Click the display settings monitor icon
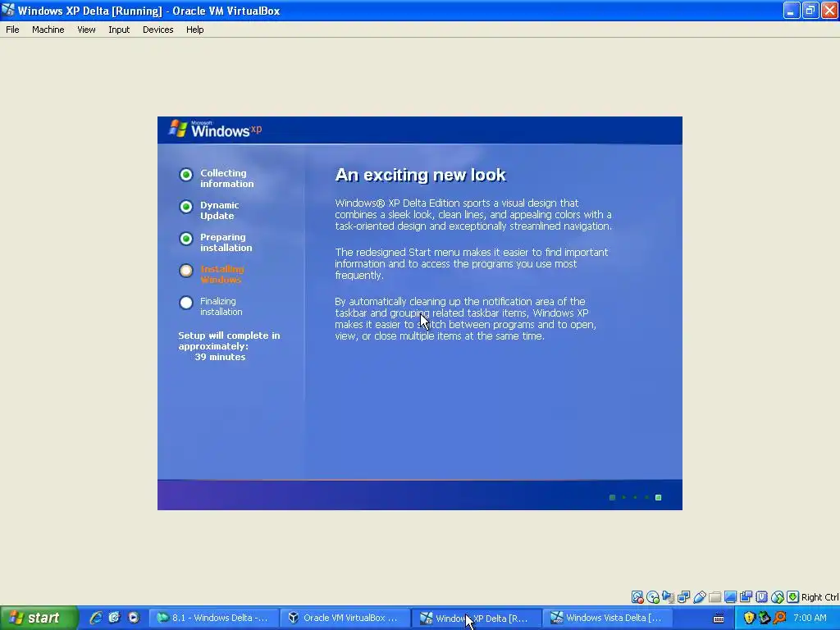This screenshot has width=840, height=630. coord(730,597)
